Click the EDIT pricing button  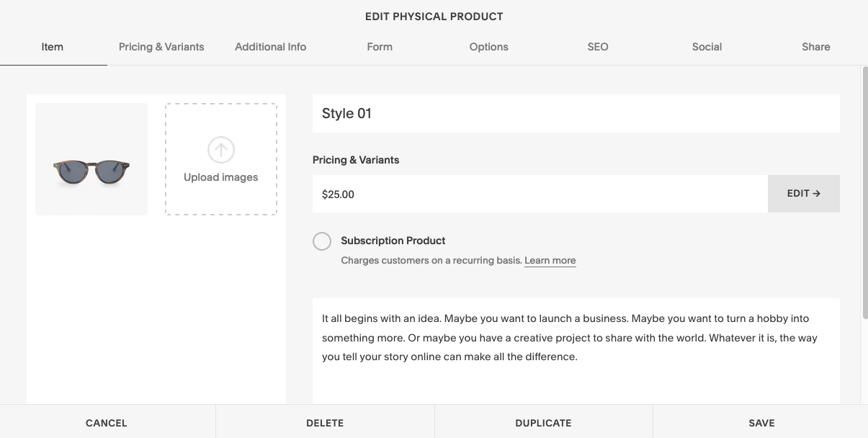803,194
